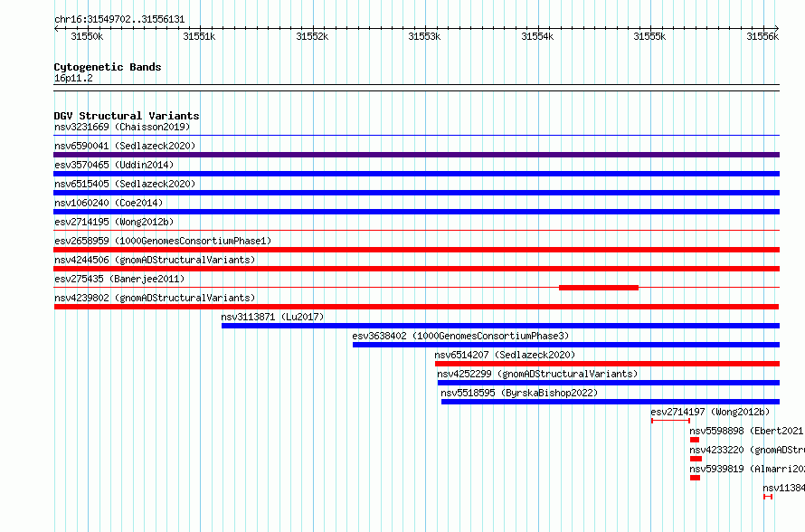Screen dimensions: 805x532
Task: Open the nsv4233220 gnomAD variant label
Action: click(747, 450)
